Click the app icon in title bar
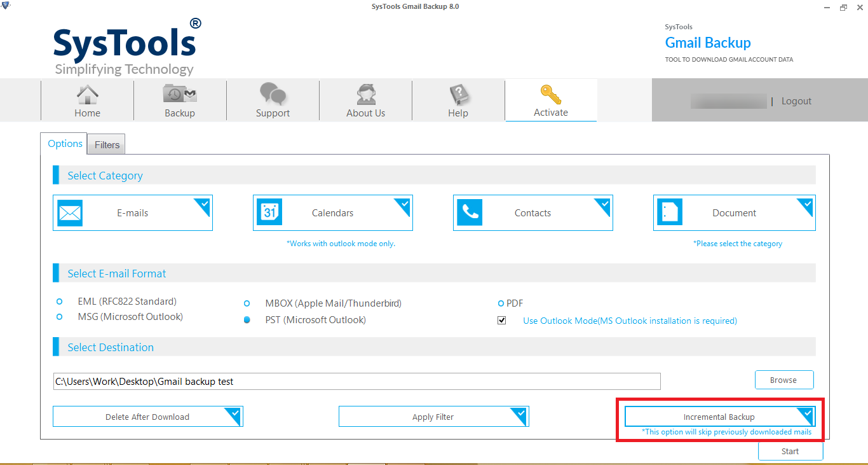Image resolution: width=868 pixels, height=465 pixels. pyautogui.click(x=6, y=6)
